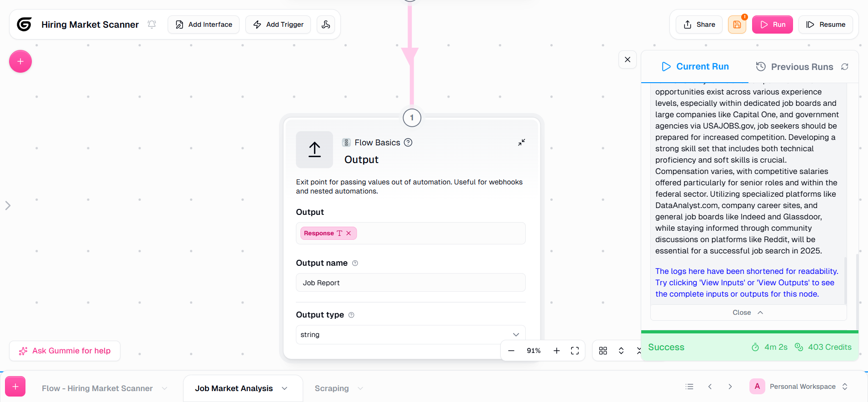Screen dimensions: 868x402
Task: Click the info icon next to Output name
Action: pos(355,263)
